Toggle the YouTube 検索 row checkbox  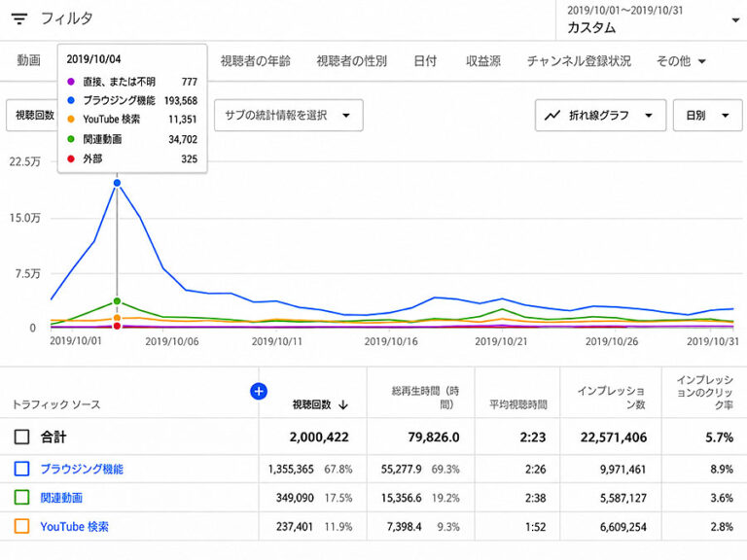click(22, 526)
